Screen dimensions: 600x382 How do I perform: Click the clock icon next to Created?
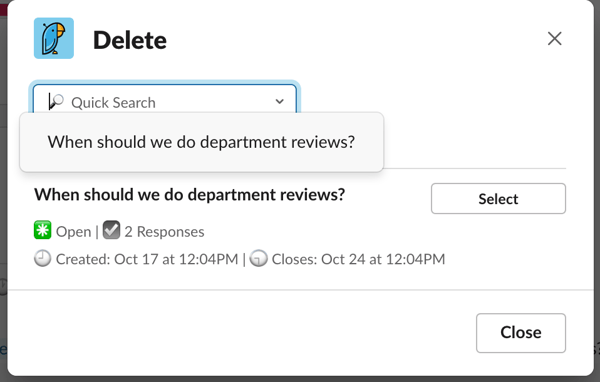(42, 258)
